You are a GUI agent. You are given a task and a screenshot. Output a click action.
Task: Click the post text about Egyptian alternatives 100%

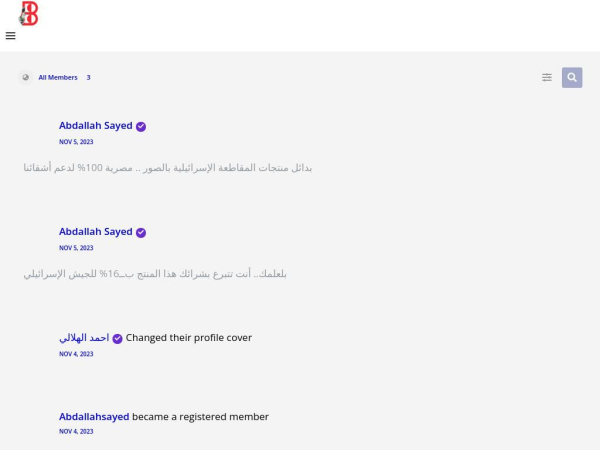pyautogui.click(x=167, y=167)
